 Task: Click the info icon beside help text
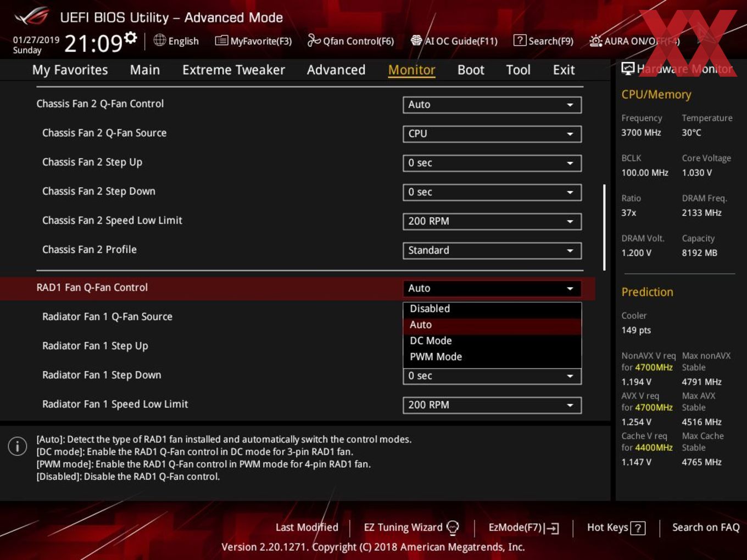pyautogui.click(x=18, y=446)
